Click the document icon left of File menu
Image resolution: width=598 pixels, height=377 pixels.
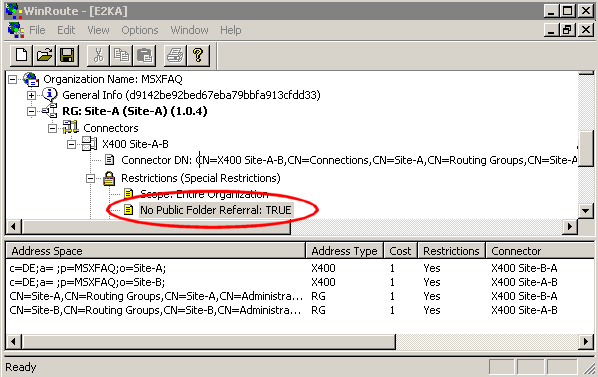tap(16, 30)
